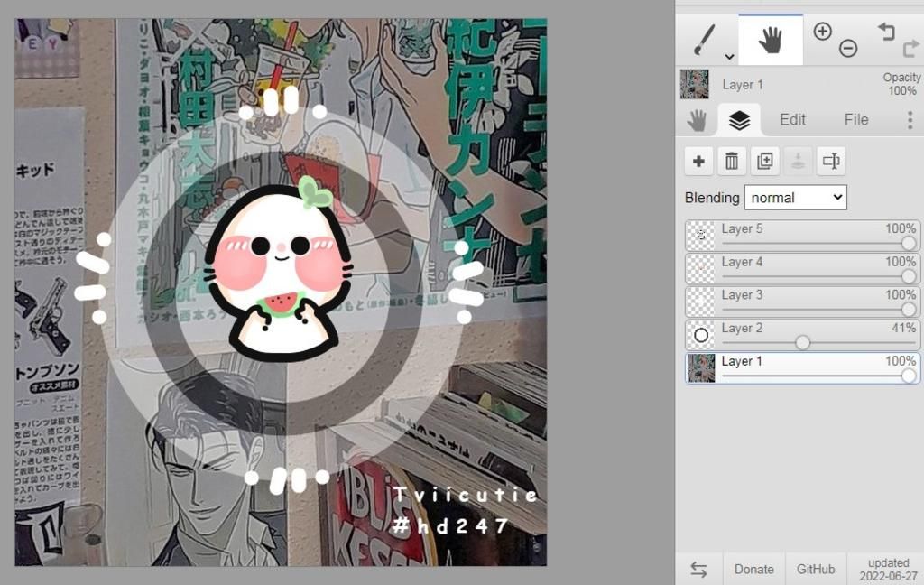Select Layer 2 in the list

pyautogui.click(x=802, y=334)
